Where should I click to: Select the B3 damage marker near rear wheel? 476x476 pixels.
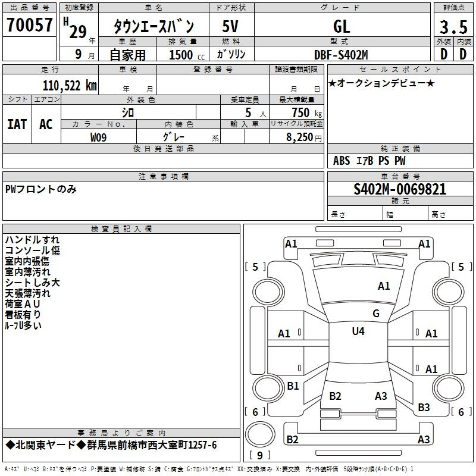click(424, 408)
